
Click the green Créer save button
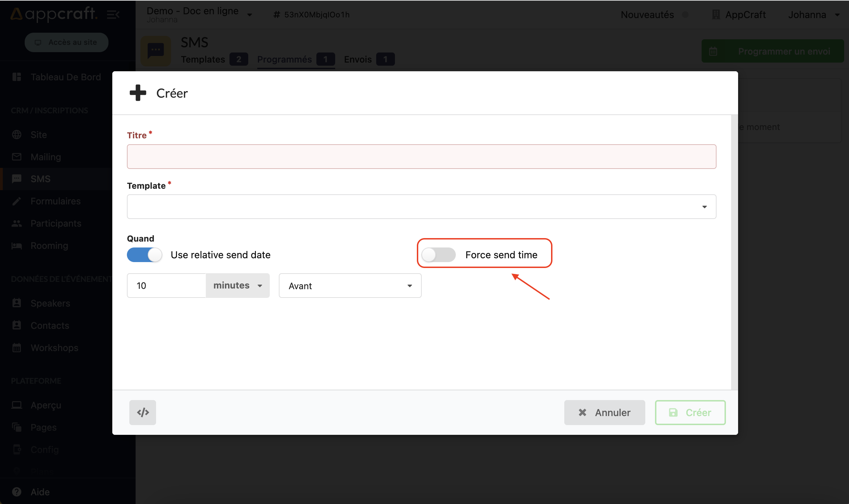690,412
